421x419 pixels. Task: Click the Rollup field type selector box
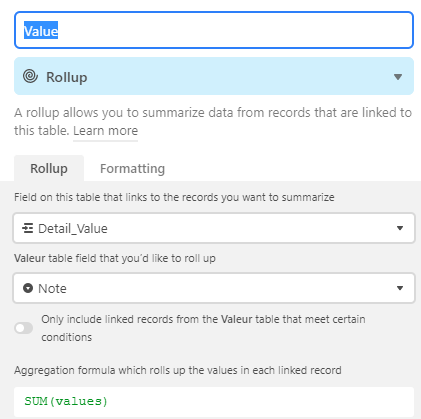[x=214, y=76]
